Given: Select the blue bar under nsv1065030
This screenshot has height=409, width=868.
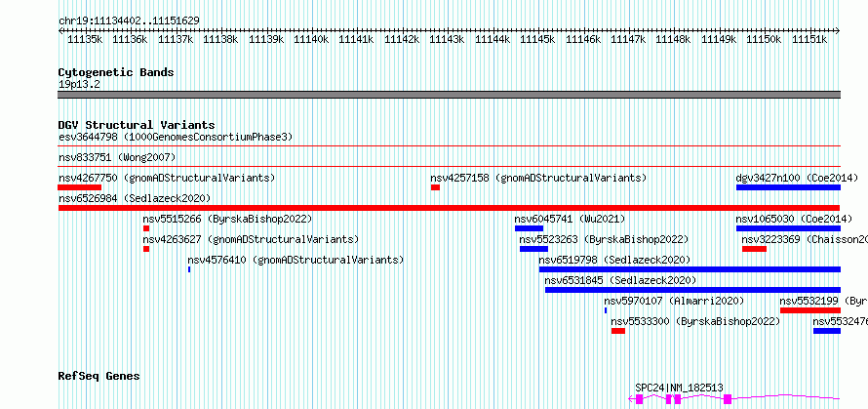Looking at the screenshot, I should point(788,228).
